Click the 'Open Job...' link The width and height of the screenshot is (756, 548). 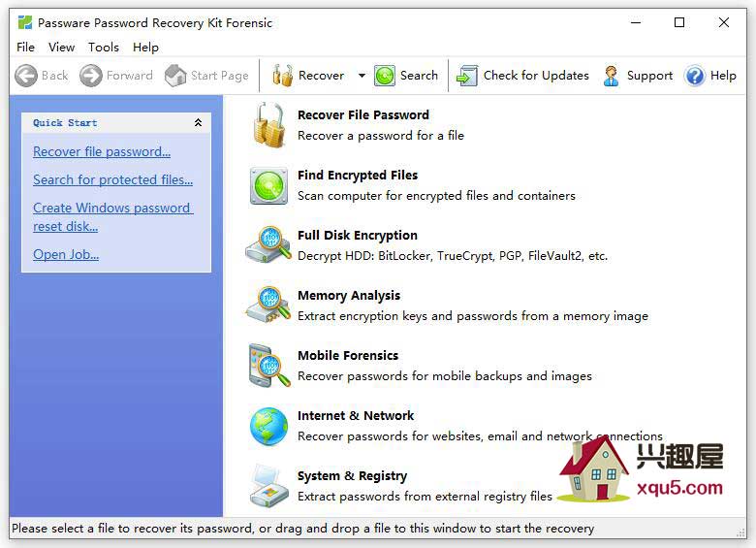pos(66,254)
